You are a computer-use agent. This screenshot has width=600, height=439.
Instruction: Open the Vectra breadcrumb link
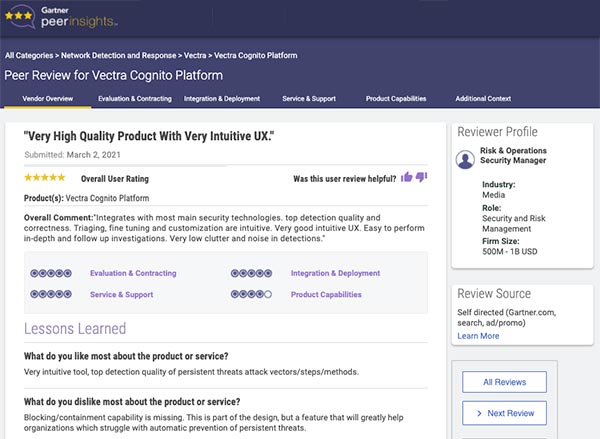coord(195,55)
